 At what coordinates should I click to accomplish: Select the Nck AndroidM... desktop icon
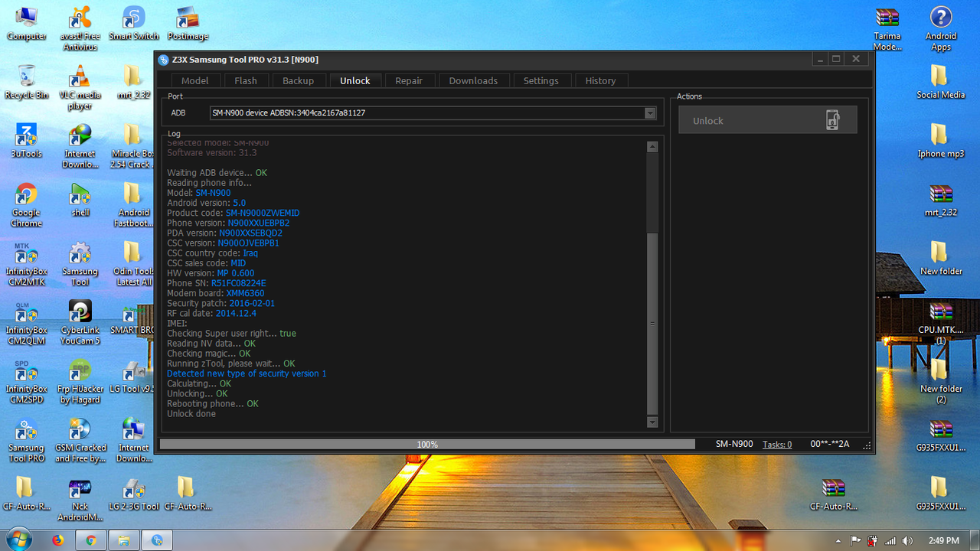[80, 500]
